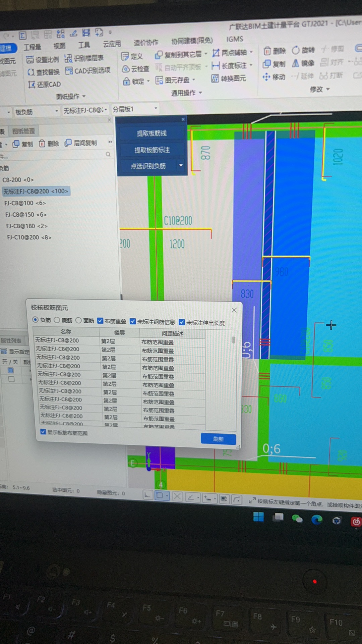The width and height of the screenshot is (362, 644).
Task: Click the 汇总计算 sigma icon in quick access bar
Action: 22,36
